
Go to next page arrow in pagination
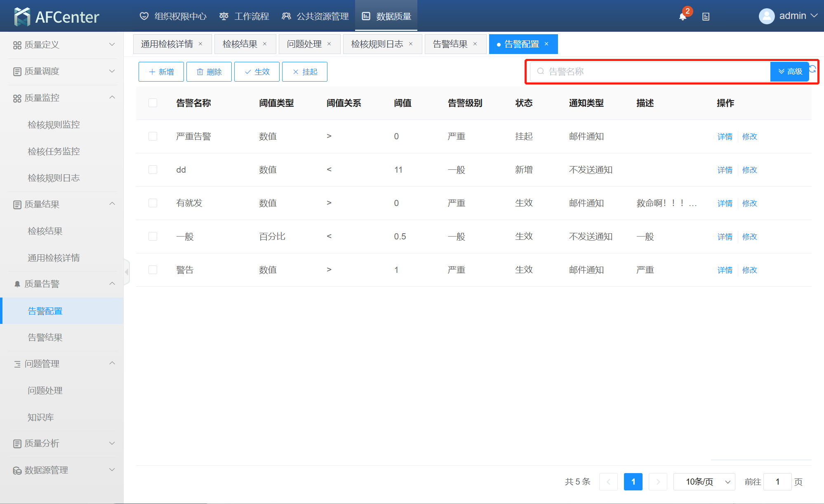pyautogui.click(x=658, y=482)
